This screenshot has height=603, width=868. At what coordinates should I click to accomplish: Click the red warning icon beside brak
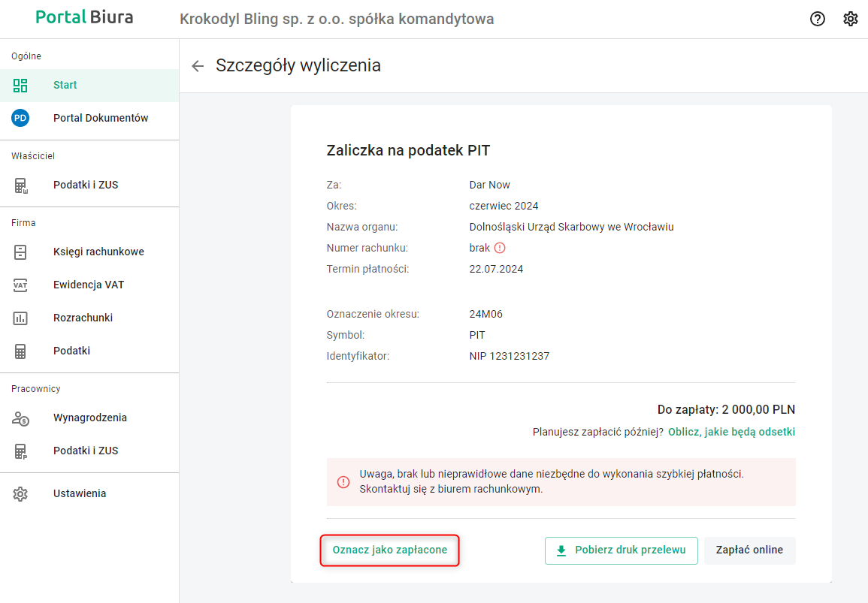(500, 248)
